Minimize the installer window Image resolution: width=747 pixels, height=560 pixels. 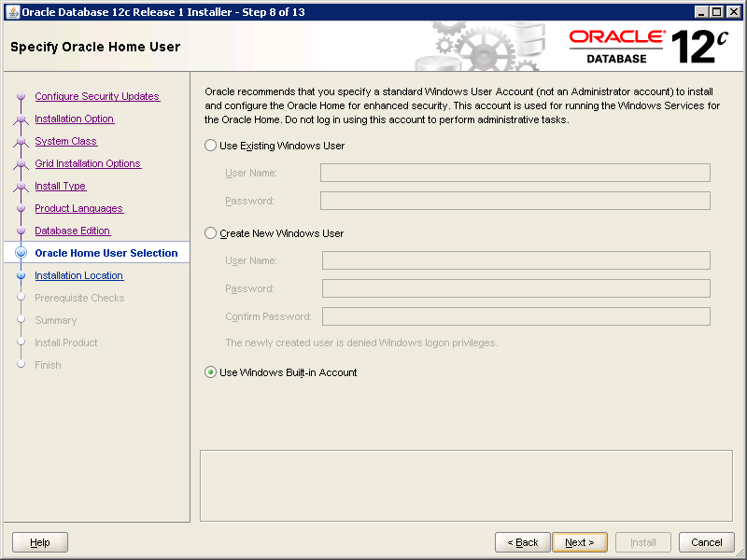pyautogui.click(x=701, y=12)
